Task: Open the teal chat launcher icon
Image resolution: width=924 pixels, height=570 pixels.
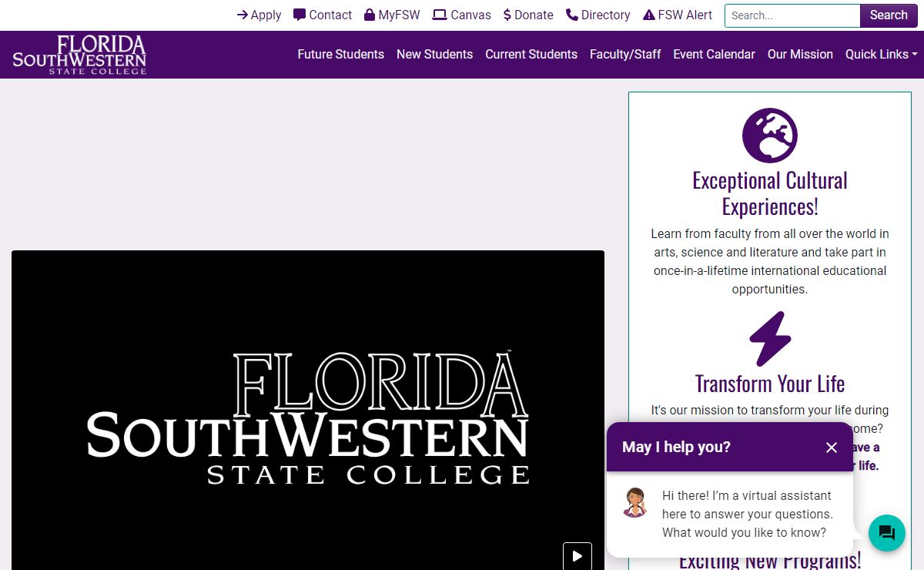Action: click(887, 533)
